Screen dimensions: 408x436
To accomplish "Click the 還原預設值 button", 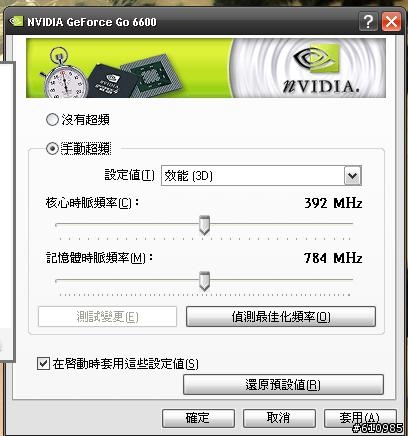I will 283,385.
